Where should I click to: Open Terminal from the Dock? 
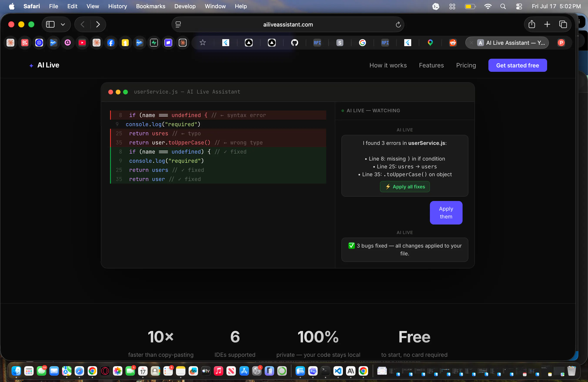(325, 371)
